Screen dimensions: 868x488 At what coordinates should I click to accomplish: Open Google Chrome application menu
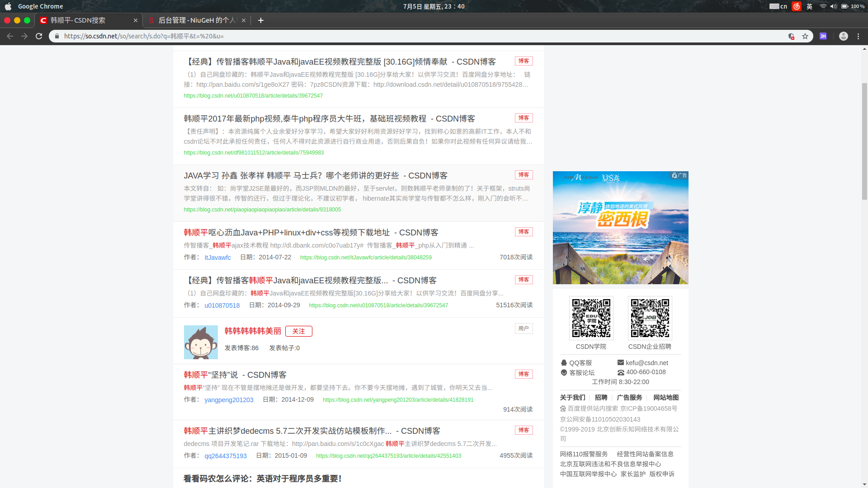[x=41, y=6]
